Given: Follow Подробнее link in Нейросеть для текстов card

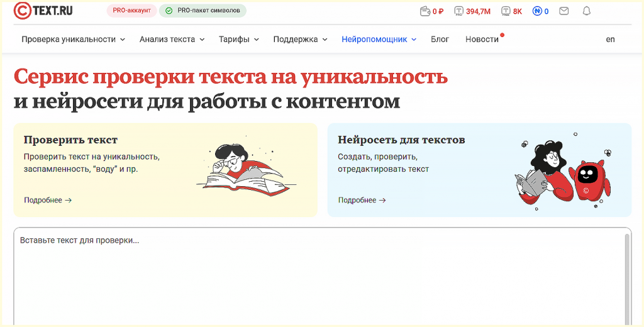Looking at the screenshot, I should (362, 200).
